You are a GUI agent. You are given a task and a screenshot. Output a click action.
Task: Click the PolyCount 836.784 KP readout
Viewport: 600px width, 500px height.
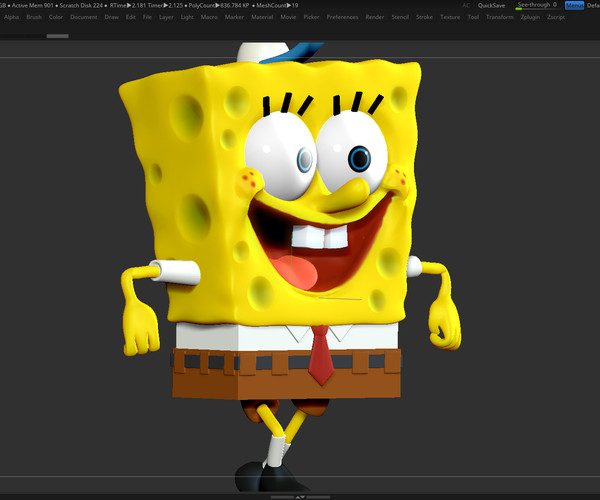(x=219, y=5)
